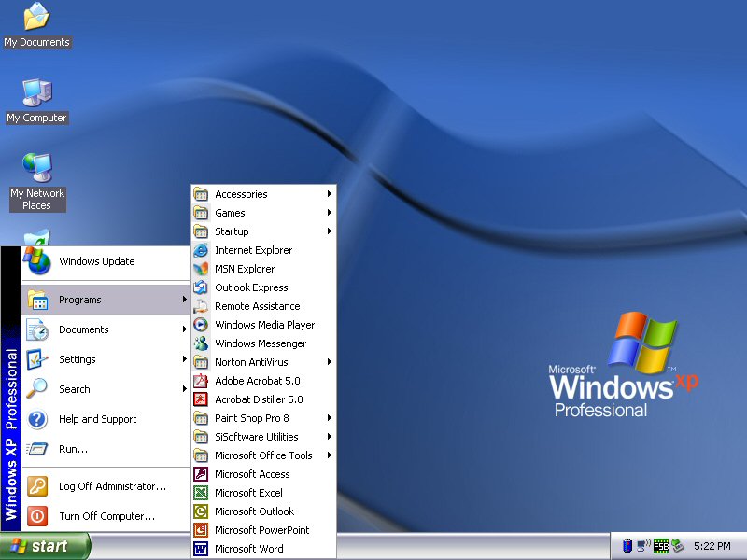Viewport: 747px width, 560px height.
Task: Open the Accessories menu entry
Action: (263, 194)
